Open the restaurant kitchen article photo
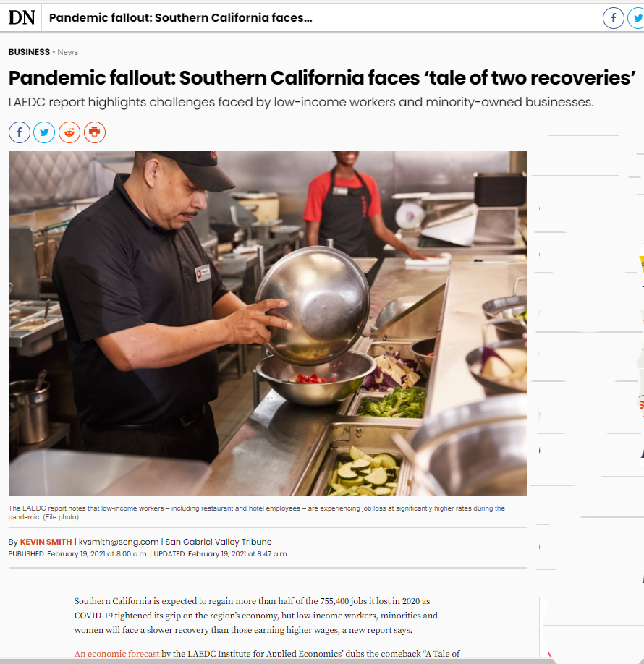The height and width of the screenshot is (664, 644). pyautogui.click(x=267, y=323)
